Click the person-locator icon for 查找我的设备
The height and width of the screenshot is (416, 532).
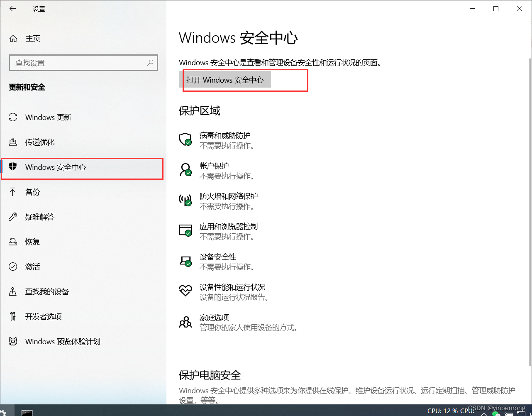click(x=13, y=291)
